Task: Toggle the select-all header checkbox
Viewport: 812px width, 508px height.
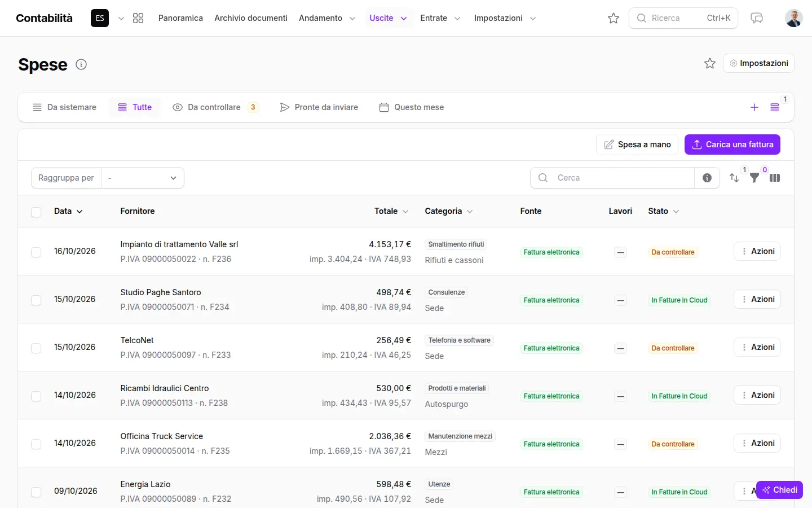Action: pos(36,212)
